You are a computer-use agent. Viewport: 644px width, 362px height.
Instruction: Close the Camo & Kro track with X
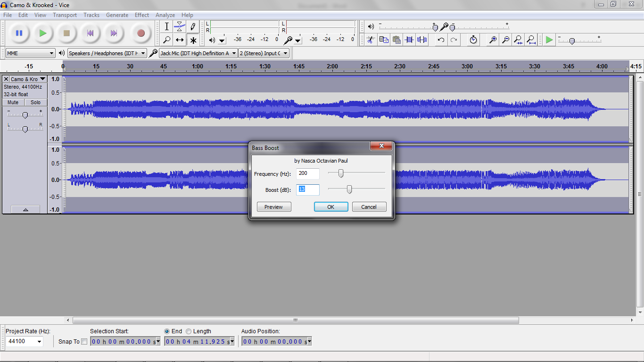tap(6, 79)
